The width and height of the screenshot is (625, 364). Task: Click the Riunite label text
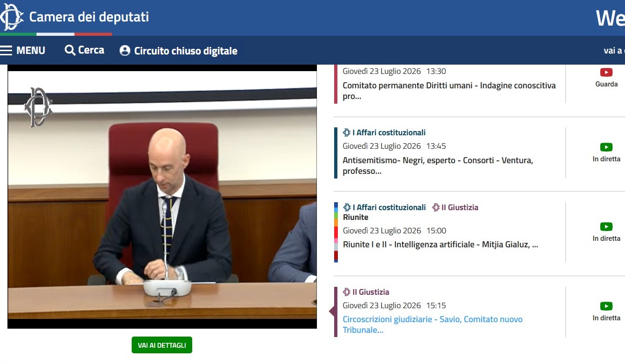pyautogui.click(x=356, y=217)
